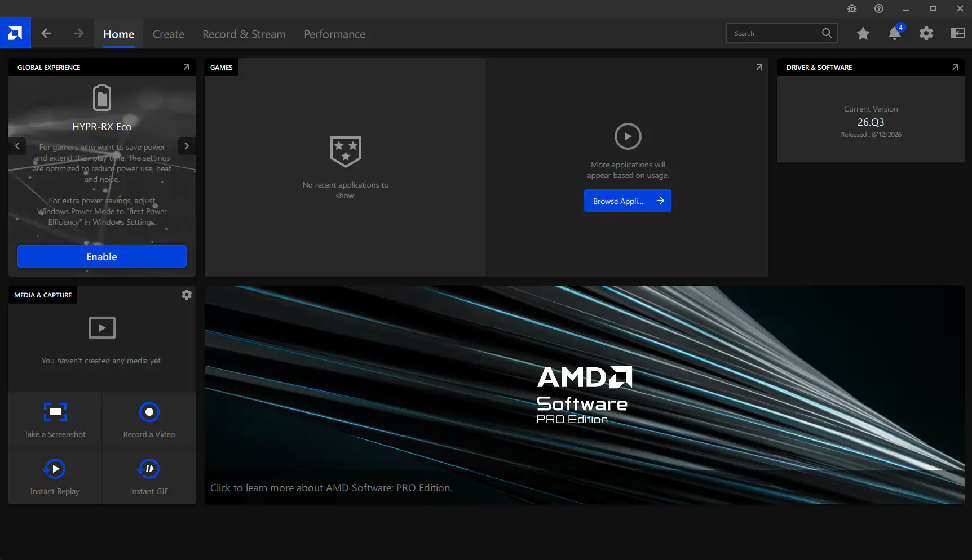Enable the HYPR-RX Eco profile
The image size is (972, 560).
pos(102,256)
